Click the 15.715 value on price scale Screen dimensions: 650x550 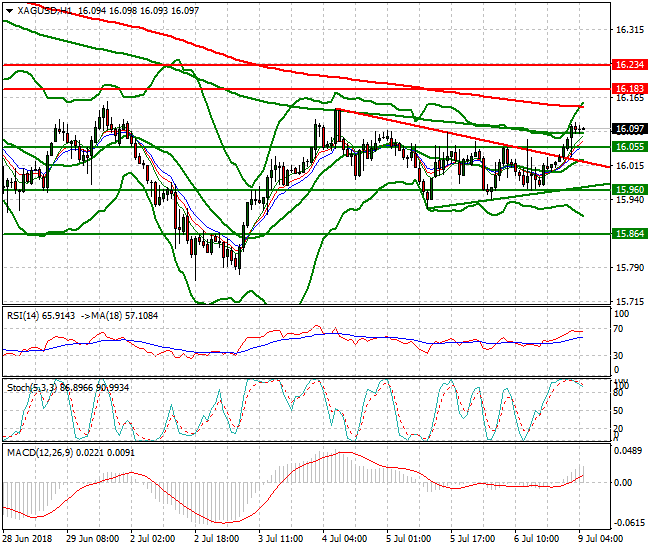[630, 301]
